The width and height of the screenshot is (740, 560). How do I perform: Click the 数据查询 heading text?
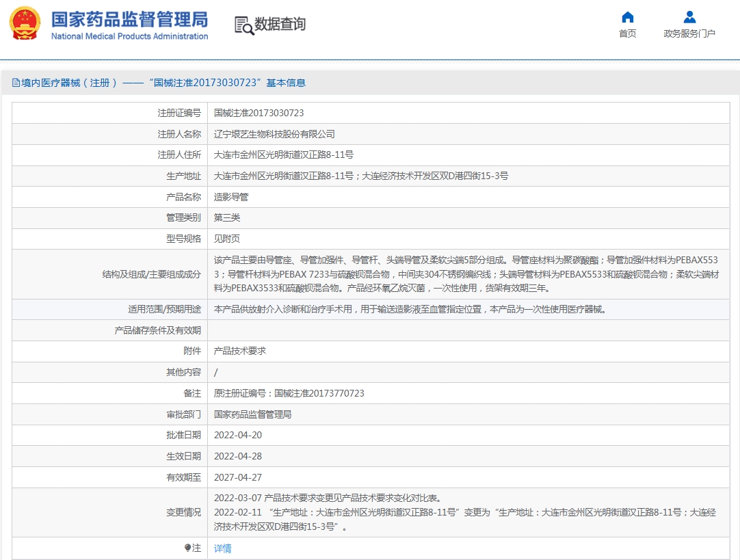coord(280,24)
